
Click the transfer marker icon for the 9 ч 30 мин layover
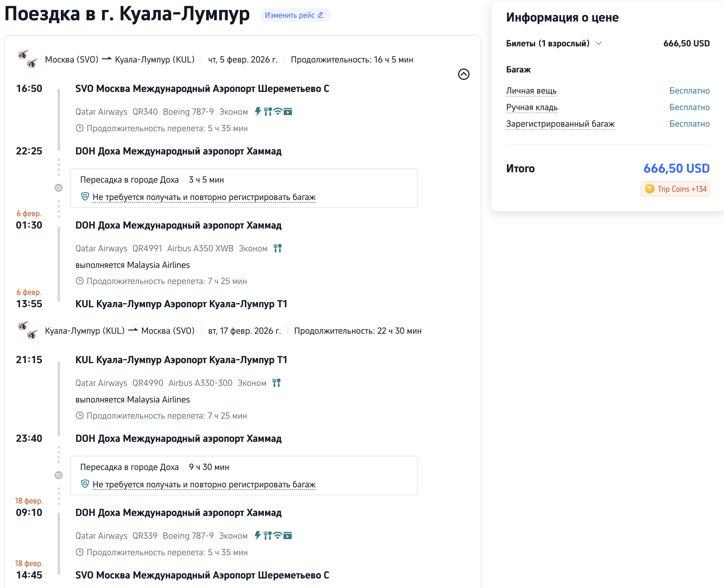[x=59, y=475]
